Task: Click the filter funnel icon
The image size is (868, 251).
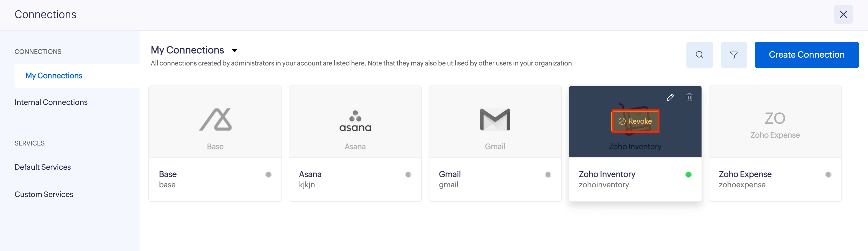Action: pyautogui.click(x=733, y=55)
